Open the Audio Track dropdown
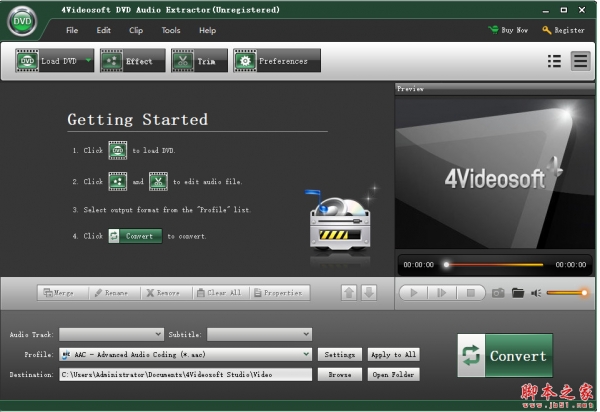This screenshot has height=412, width=600. [x=111, y=334]
